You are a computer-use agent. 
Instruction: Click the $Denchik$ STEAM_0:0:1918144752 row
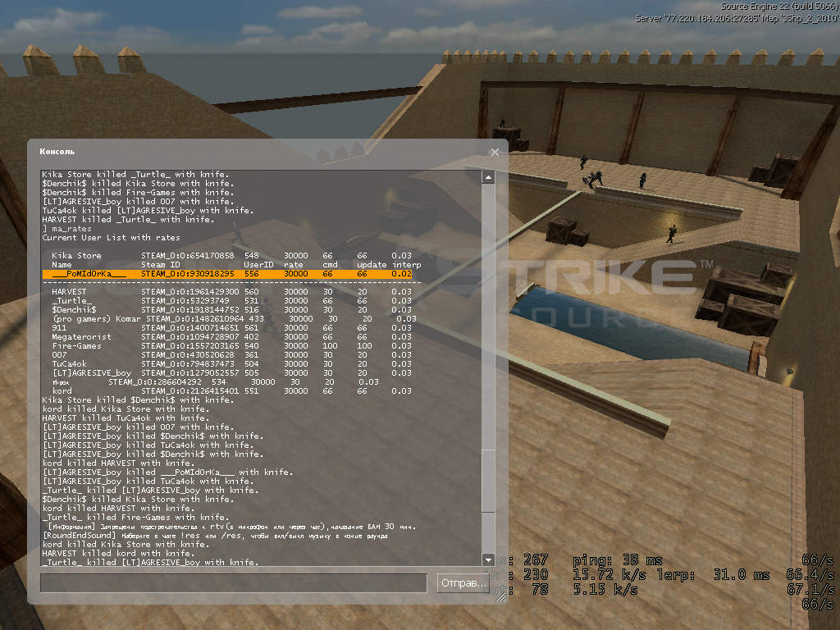231,309
